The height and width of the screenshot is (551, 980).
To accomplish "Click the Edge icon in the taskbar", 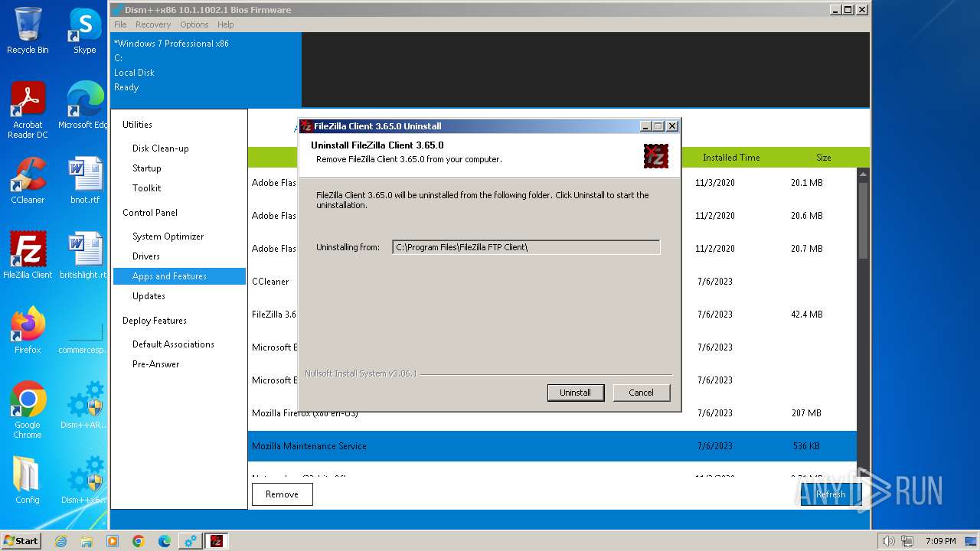I will tap(165, 541).
